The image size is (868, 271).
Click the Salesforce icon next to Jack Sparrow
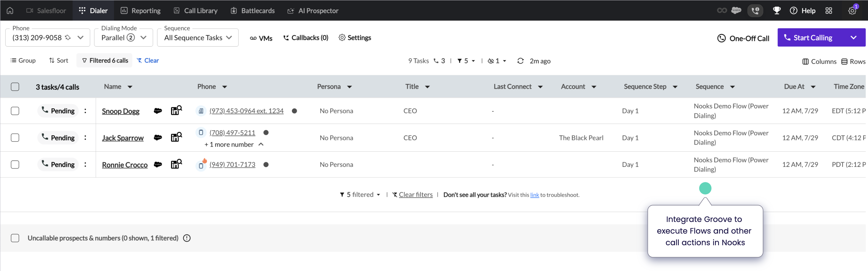coord(158,137)
